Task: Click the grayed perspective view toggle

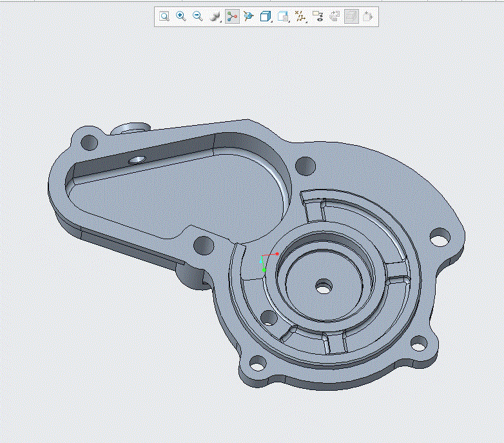Action: point(351,16)
